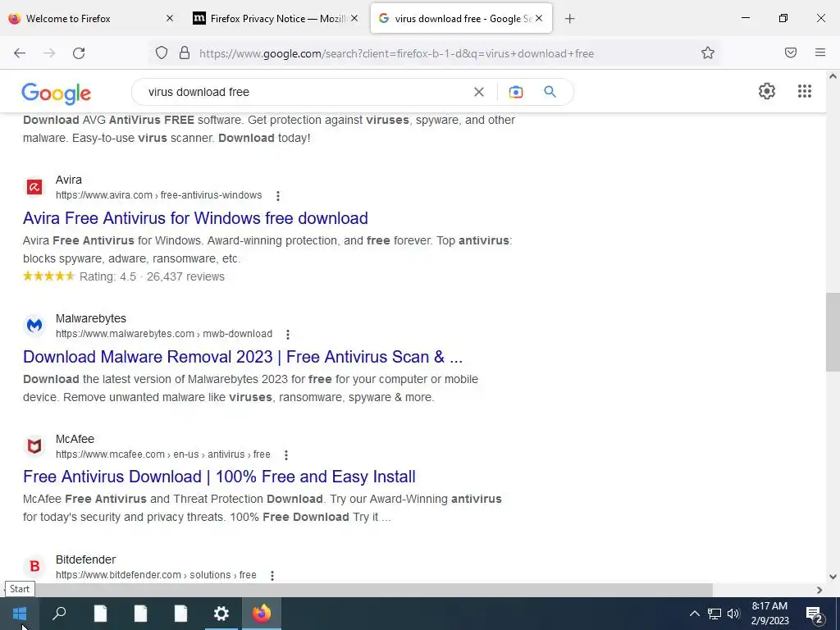Go to the Google homepage via logo
The width and height of the screenshot is (840, 630).
pyautogui.click(x=57, y=94)
